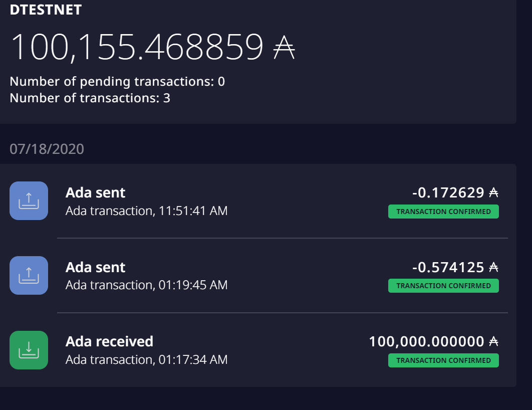Image resolution: width=532 pixels, height=410 pixels.
Task: Click the ADA symbol beside 100,000.000000
Action: [x=494, y=341]
